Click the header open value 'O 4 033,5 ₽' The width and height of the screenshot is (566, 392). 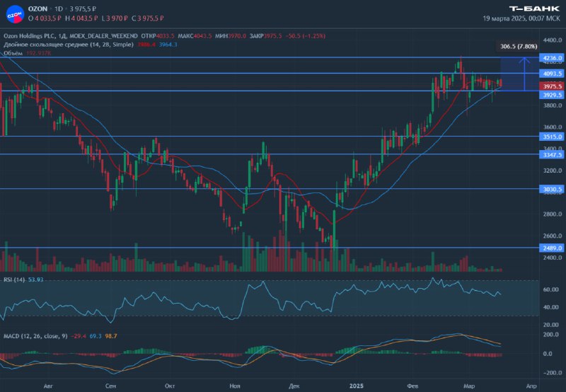coord(45,18)
